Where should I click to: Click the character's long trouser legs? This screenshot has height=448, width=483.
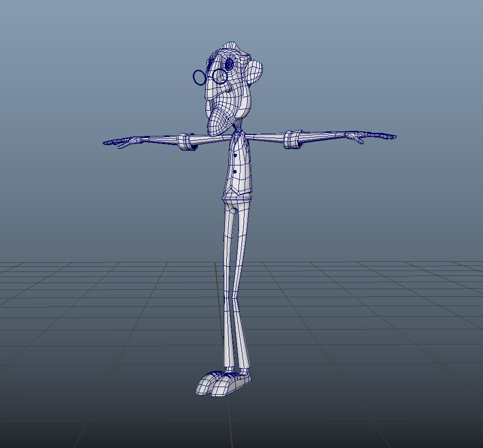coord(236,284)
